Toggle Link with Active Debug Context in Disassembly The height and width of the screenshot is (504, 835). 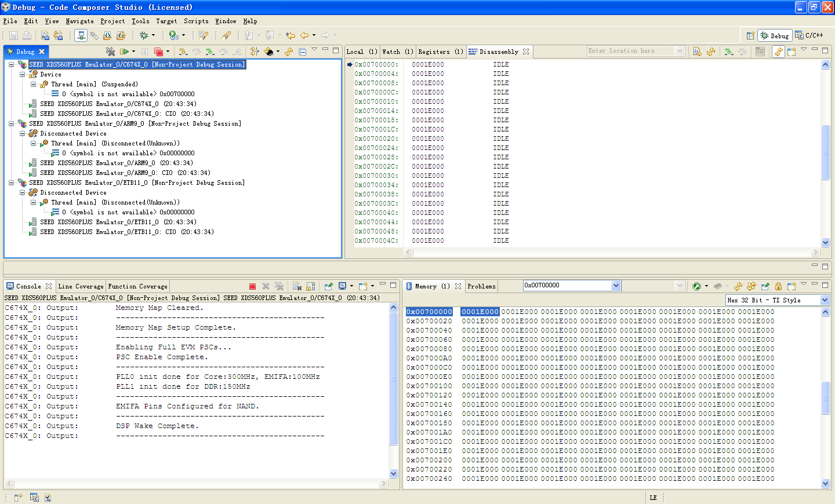point(778,52)
